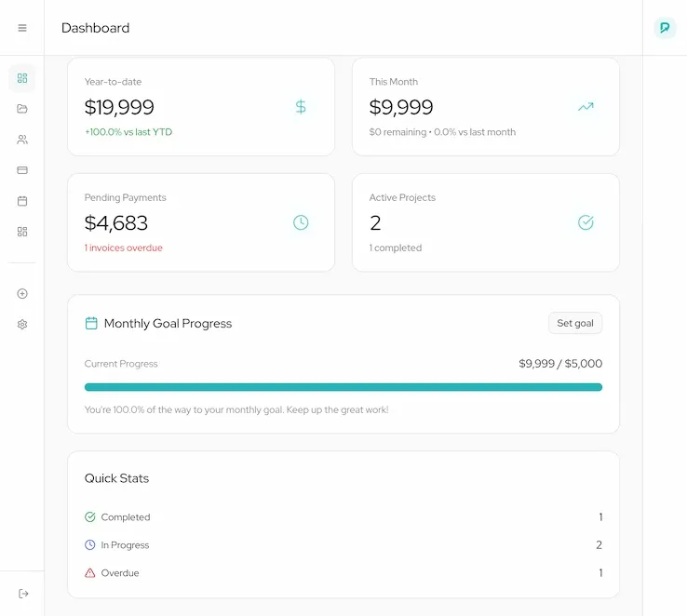687x616 pixels.
Task: Click the '1 invoices overdue' text
Action: pos(124,248)
